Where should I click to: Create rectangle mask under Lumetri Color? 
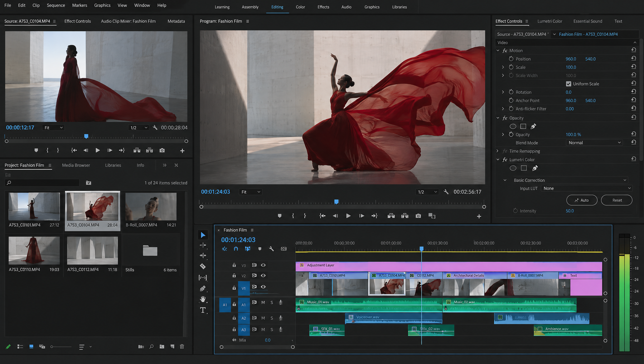[524, 168]
